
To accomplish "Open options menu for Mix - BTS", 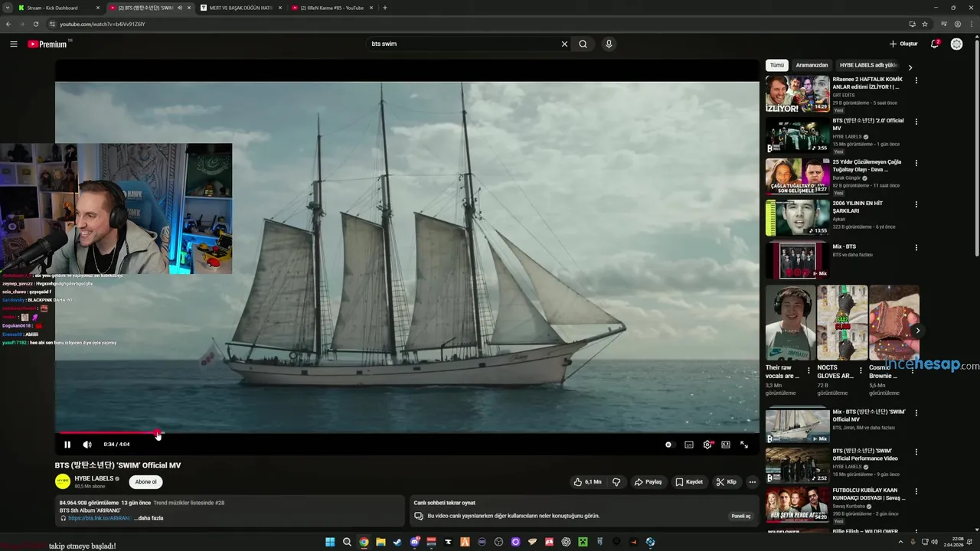I will point(916,247).
